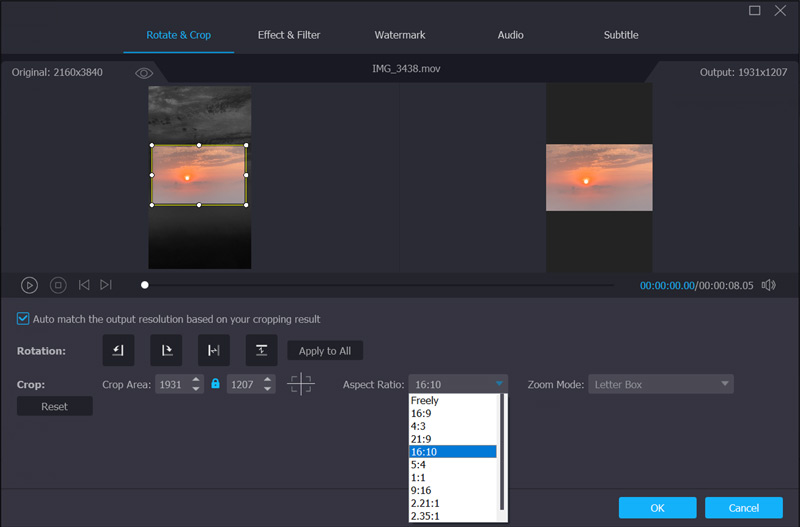Click the crop height field 1207
The image size is (800, 527).
244,384
